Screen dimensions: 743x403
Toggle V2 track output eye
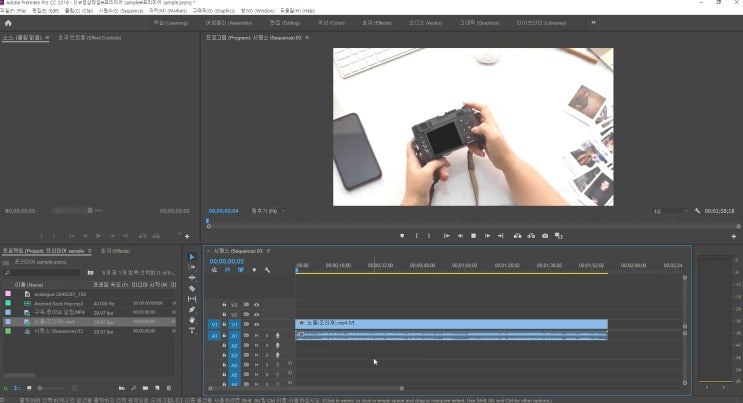pos(256,314)
